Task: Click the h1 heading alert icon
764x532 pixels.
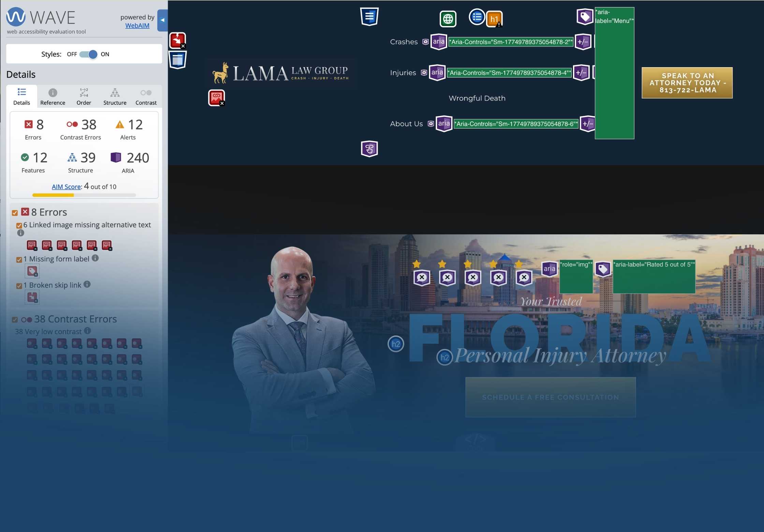Action: point(494,19)
